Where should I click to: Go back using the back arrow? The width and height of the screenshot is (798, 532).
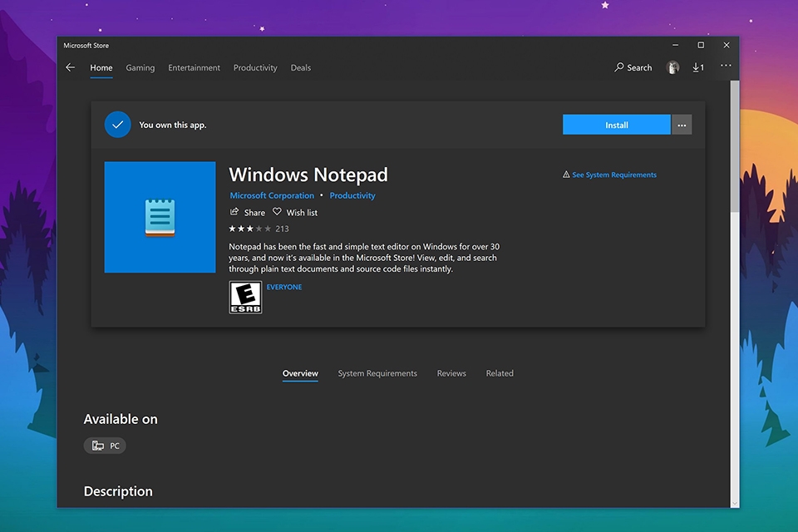click(x=70, y=67)
